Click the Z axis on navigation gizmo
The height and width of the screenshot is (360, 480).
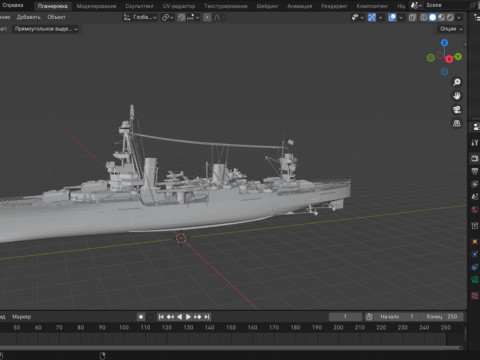click(x=444, y=43)
